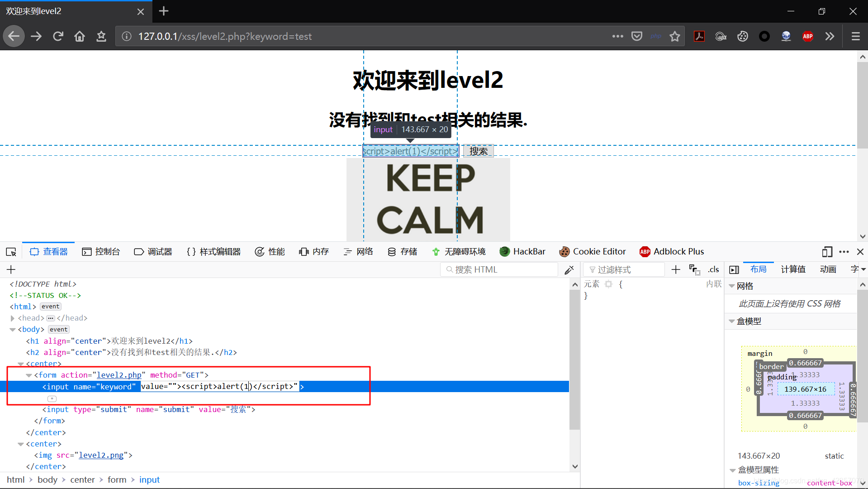
Task: Switch to 查看器 inspector tab
Action: 49,252
